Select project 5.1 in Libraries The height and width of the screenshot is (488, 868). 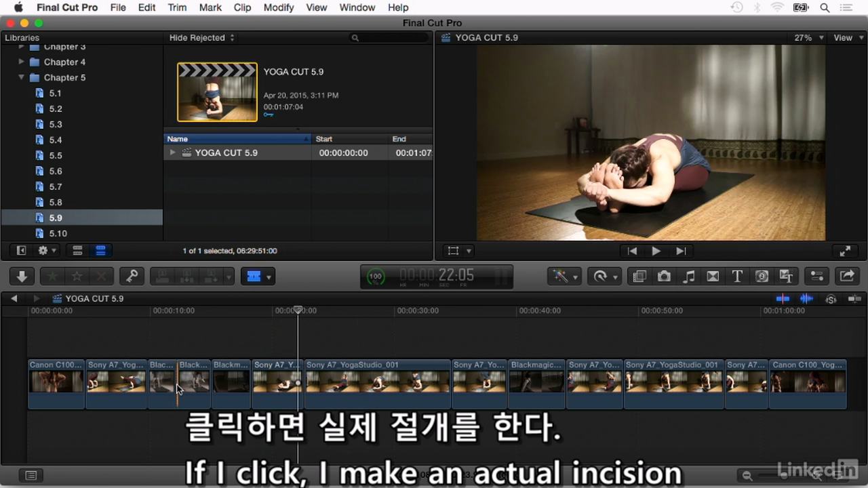tap(55, 93)
